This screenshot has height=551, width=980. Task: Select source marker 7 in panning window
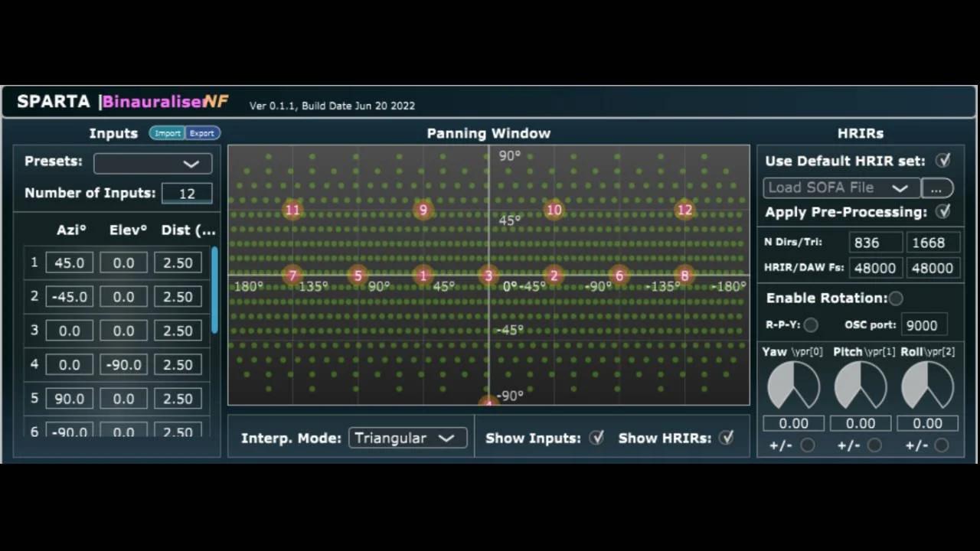coord(292,275)
